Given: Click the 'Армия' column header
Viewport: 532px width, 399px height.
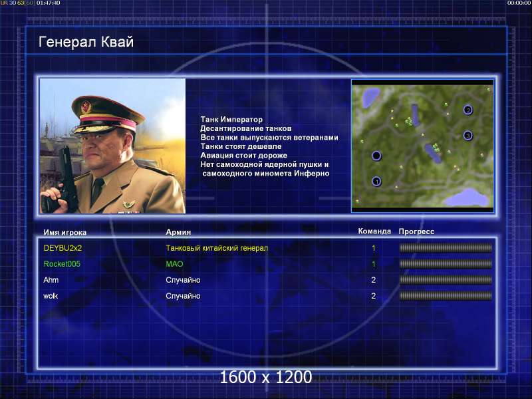Looking at the screenshot, I should pos(178,232).
